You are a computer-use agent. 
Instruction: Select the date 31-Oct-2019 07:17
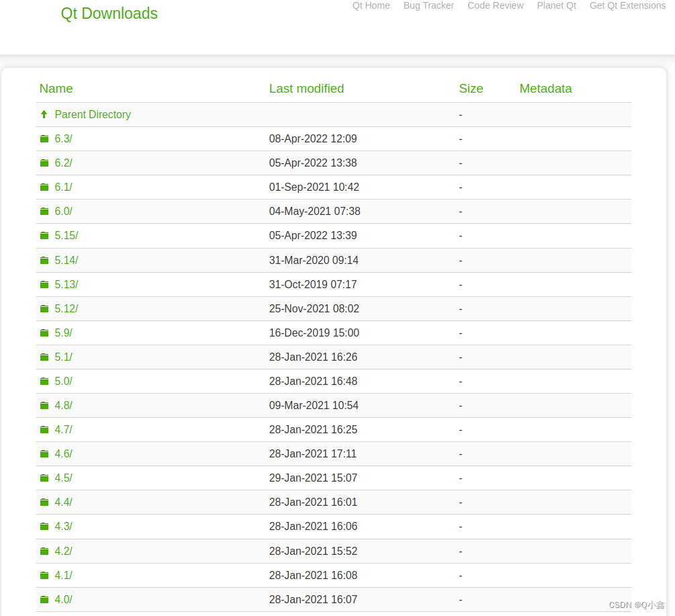(x=313, y=285)
